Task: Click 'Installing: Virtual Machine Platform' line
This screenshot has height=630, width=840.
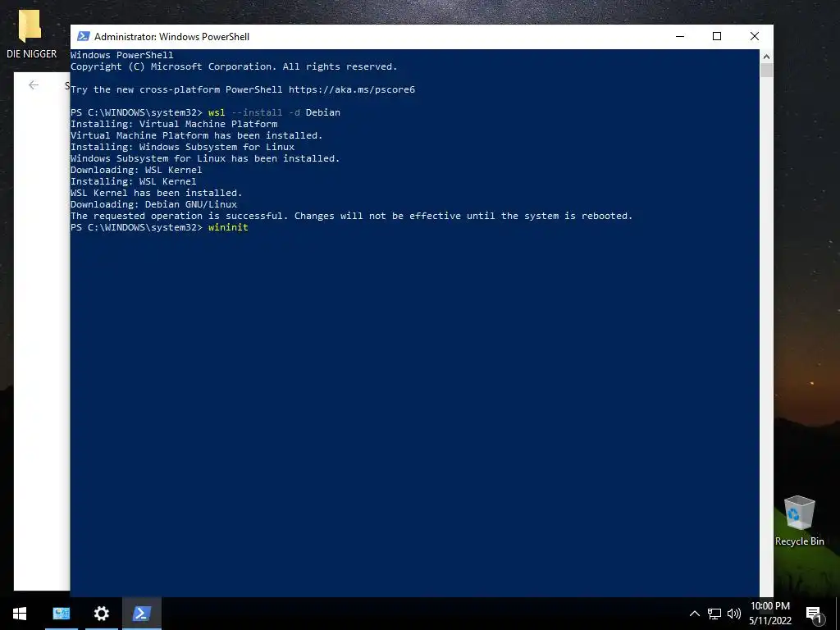Action: pyautogui.click(x=174, y=124)
